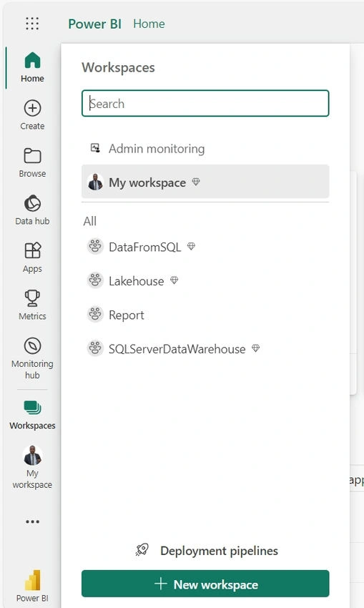Open the app launcher grid icon

click(32, 24)
